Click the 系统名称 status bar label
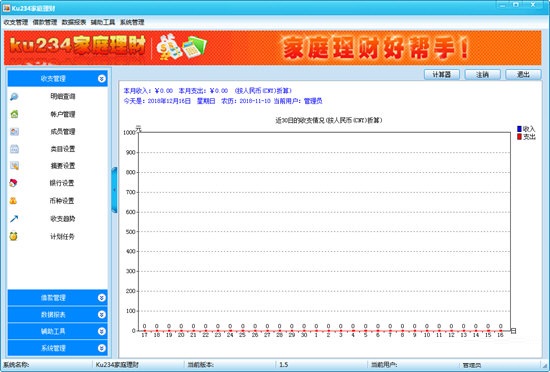Image resolution: width=550 pixels, height=372 pixels. [16, 365]
